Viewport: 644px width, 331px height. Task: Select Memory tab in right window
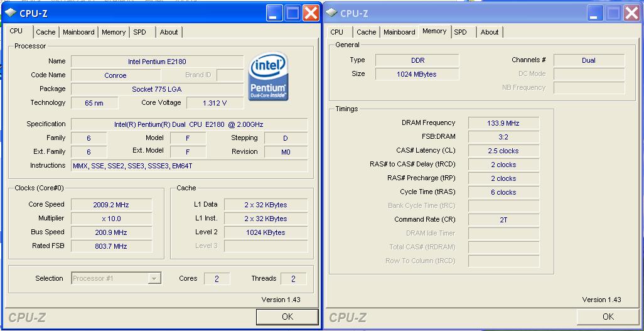pyautogui.click(x=434, y=31)
